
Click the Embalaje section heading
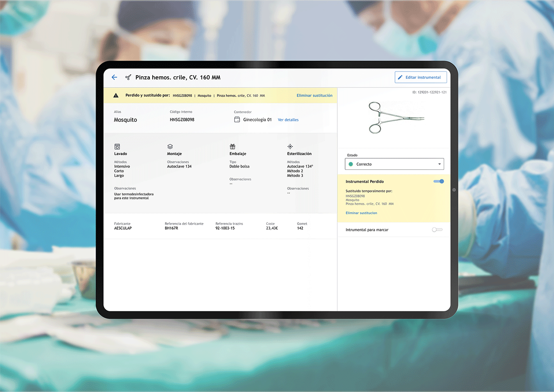point(238,154)
